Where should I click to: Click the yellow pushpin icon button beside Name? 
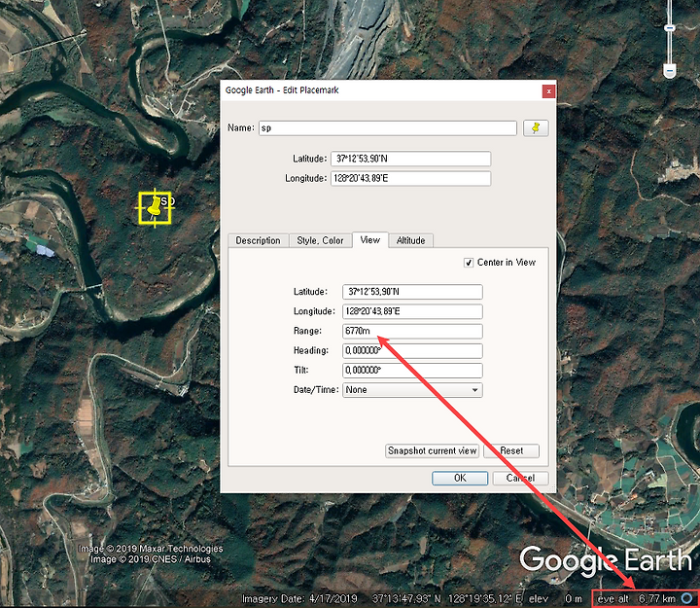click(x=536, y=128)
